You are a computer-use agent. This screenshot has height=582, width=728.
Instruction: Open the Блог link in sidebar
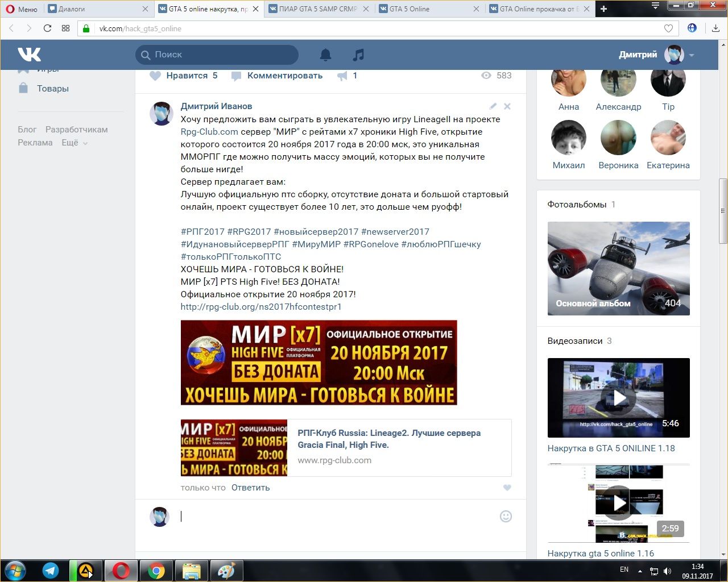coord(27,130)
